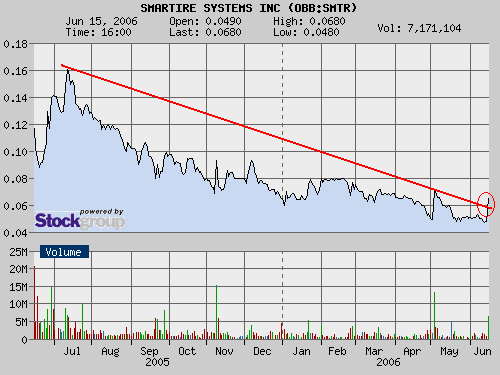Click the Dec month label
The image size is (500, 375).
(x=262, y=351)
